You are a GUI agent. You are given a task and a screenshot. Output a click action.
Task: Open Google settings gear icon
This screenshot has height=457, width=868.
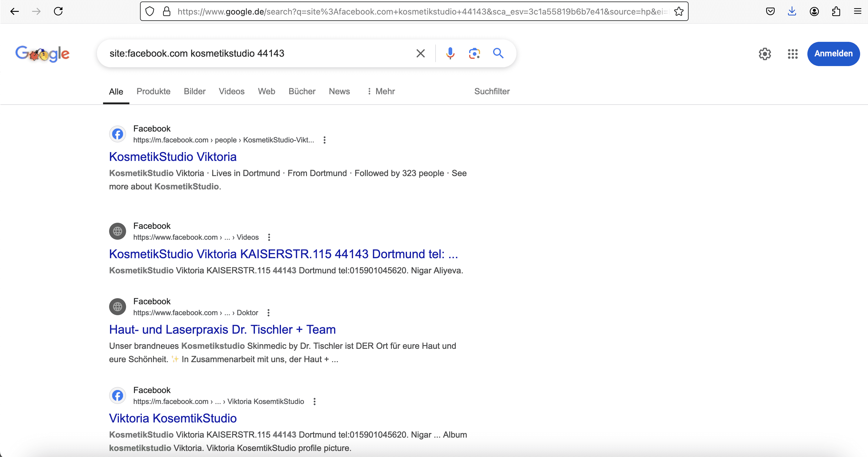(765, 54)
